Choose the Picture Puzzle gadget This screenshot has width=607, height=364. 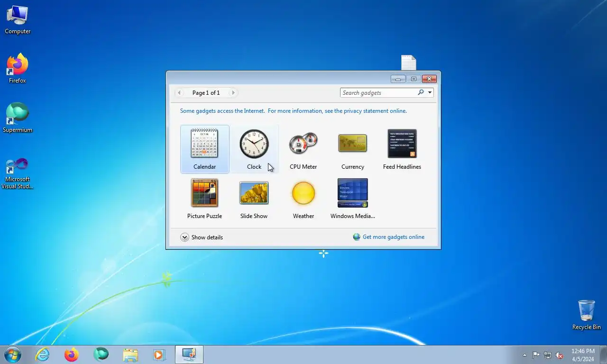tap(204, 192)
